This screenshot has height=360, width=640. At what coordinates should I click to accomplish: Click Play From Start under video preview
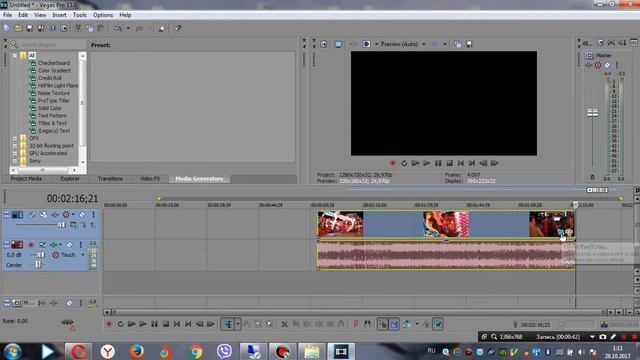pyautogui.click(x=415, y=163)
